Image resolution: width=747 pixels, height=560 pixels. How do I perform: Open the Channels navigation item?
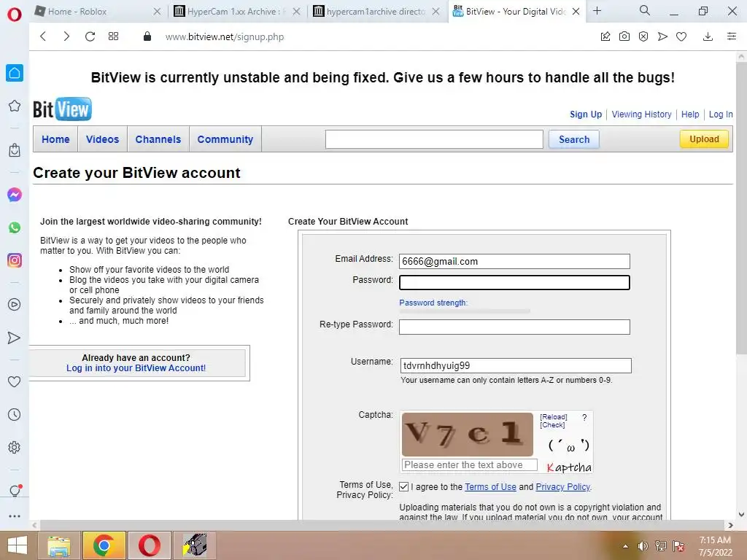[x=158, y=139]
